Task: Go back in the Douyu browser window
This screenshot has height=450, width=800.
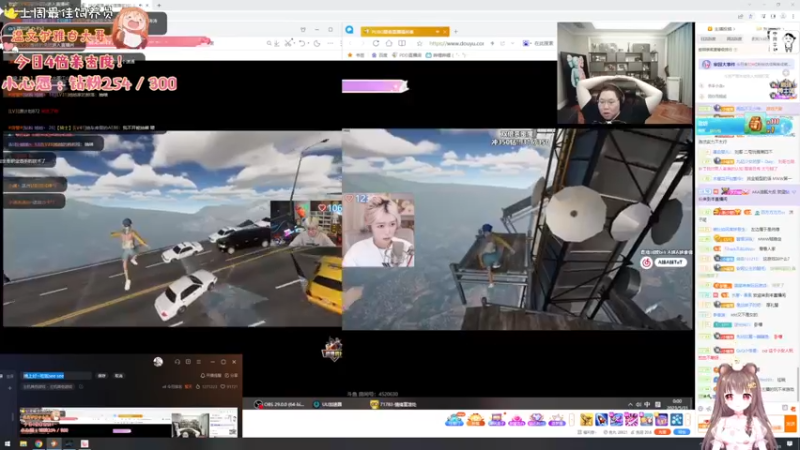Action: (x=351, y=43)
